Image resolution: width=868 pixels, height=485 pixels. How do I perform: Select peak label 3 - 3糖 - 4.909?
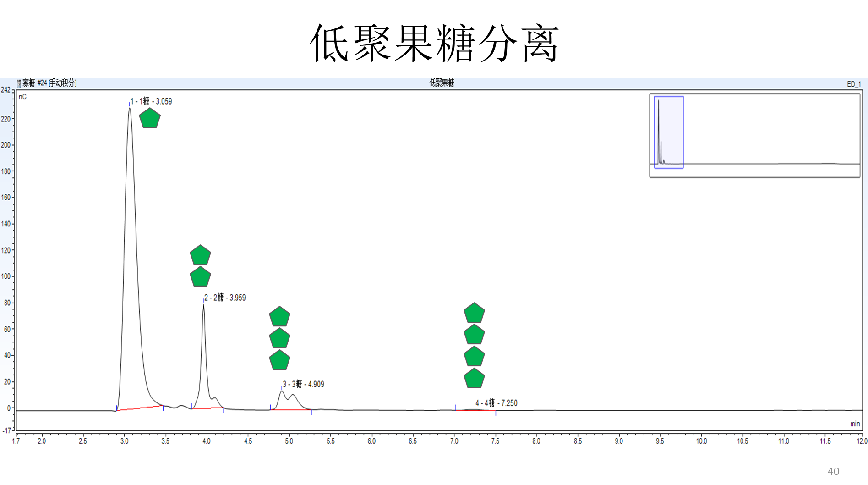303,384
